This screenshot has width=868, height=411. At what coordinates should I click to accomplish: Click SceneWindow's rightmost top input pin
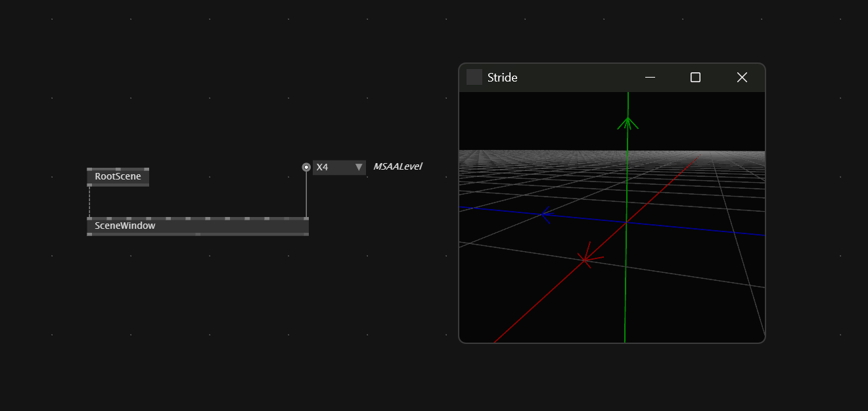[x=306, y=218]
